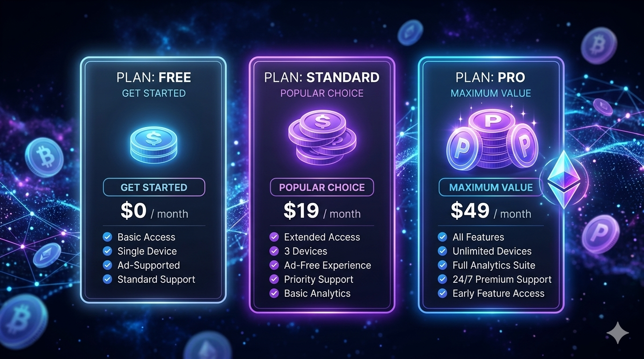Toggle the Unlimited Devices checkmark
Image resolution: width=644 pixels, height=359 pixels.
pyautogui.click(x=442, y=251)
